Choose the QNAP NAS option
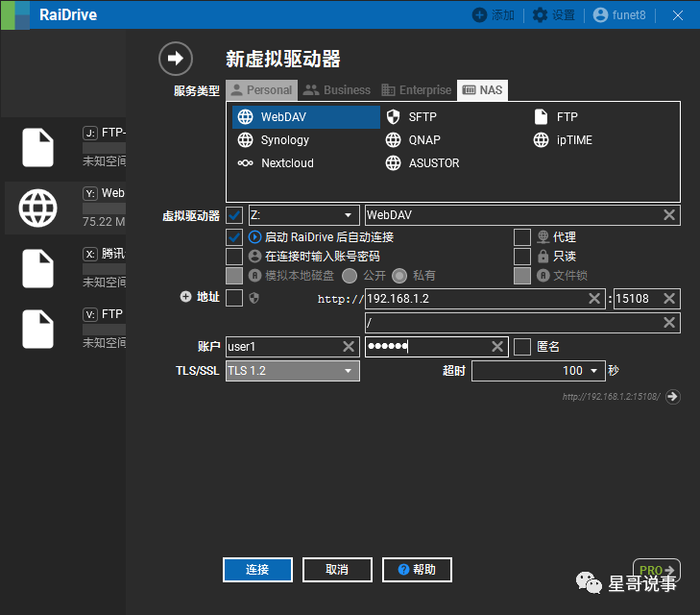 [x=423, y=140]
